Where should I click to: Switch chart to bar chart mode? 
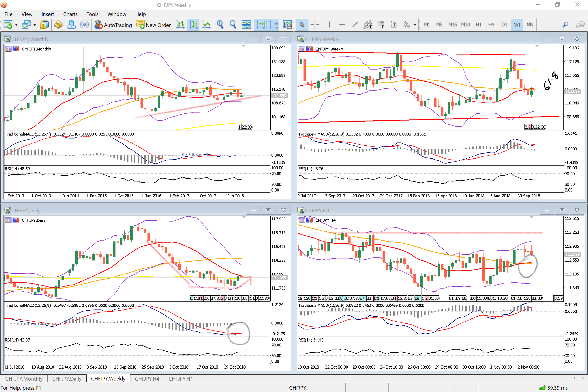point(180,25)
